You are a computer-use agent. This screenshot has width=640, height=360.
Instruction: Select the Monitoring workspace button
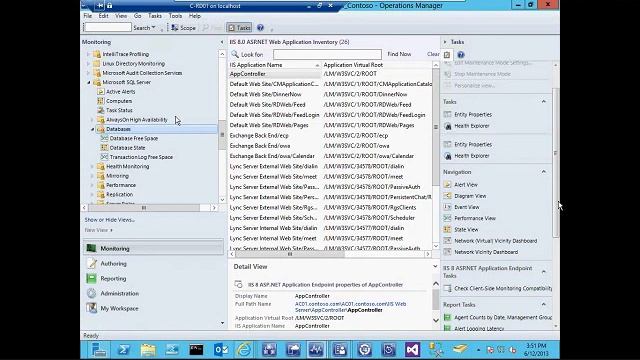pyautogui.click(x=153, y=249)
